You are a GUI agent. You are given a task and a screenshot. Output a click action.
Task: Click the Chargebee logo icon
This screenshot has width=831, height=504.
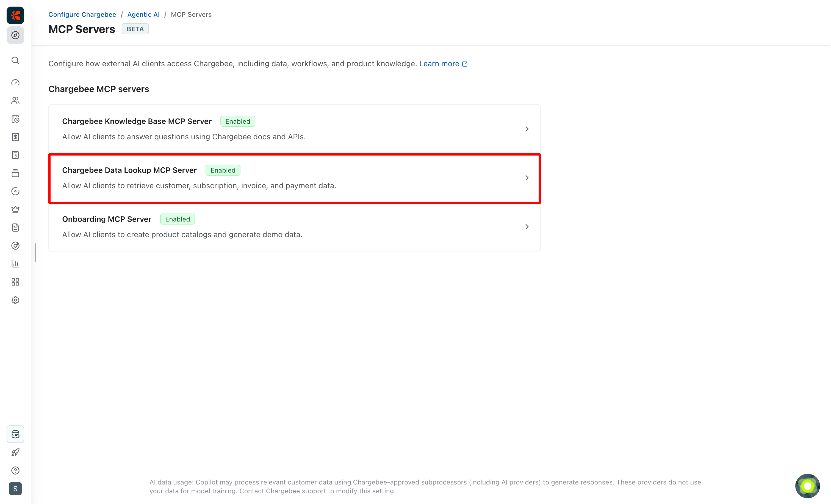(15, 15)
